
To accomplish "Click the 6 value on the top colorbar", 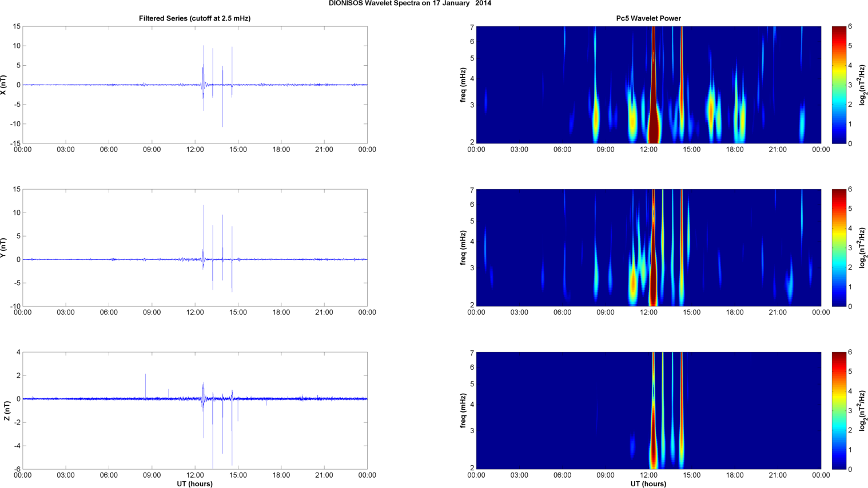I will [x=850, y=27].
